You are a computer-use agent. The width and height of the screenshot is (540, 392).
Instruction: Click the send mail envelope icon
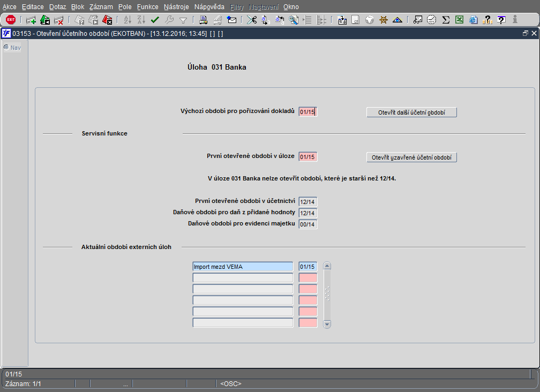[x=232, y=20]
